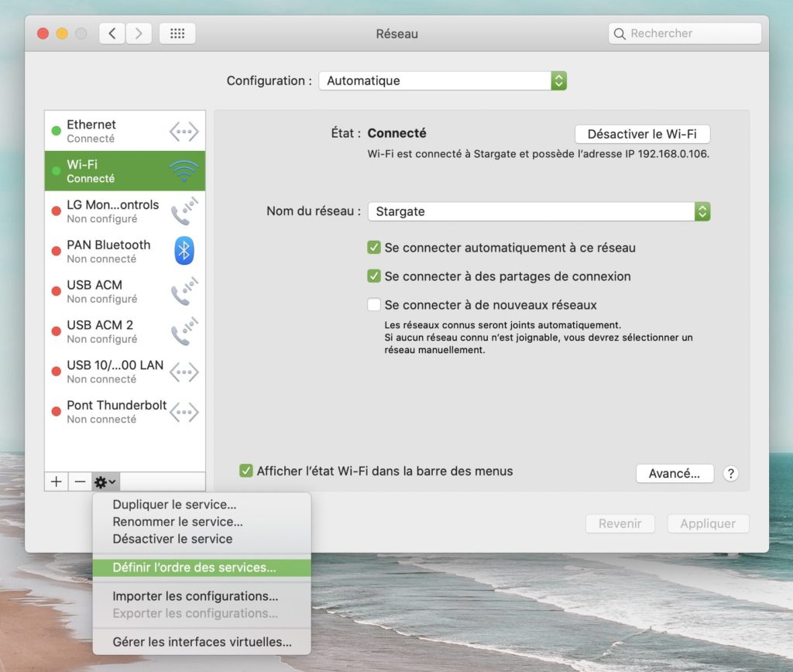Minimize the Réseau window with yellow button
Screen dimensions: 793x672
pos(62,34)
